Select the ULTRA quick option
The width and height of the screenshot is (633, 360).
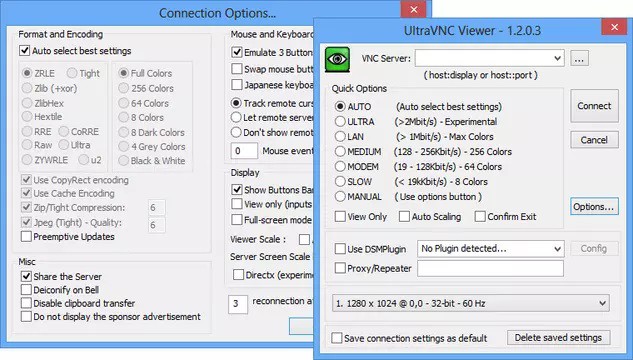pos(340,121)
